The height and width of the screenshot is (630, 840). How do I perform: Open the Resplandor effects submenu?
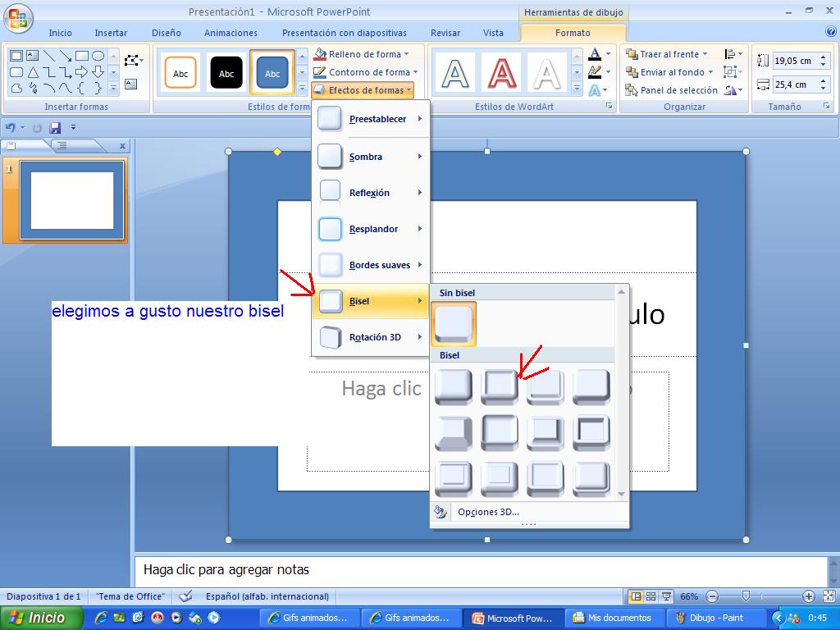pyautogui.click(x=371, y=229)
